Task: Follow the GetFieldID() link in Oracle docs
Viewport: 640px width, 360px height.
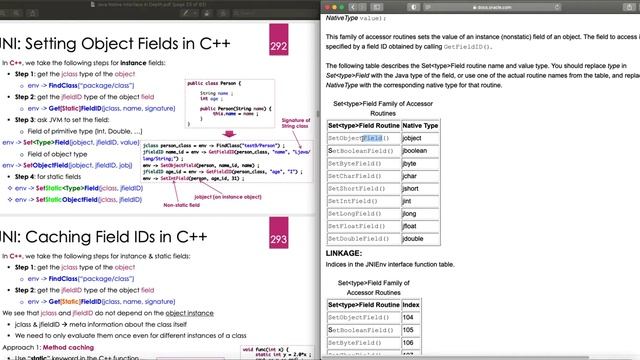Action: (467, 47)
